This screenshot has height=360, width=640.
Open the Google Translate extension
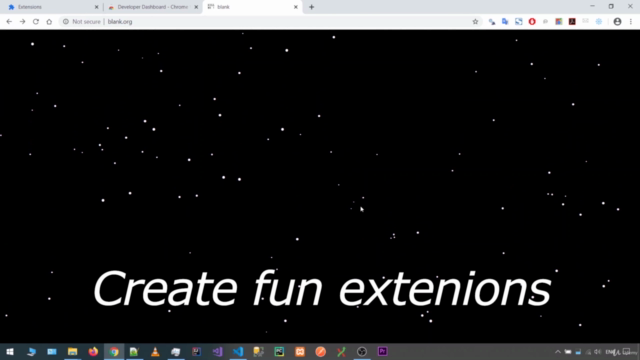coord(505,22)
